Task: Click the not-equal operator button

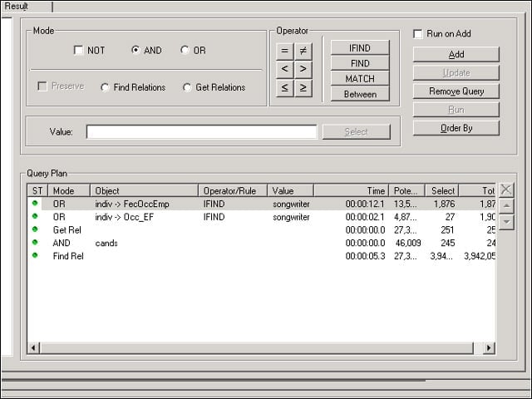Action: (x=303, y=51)
